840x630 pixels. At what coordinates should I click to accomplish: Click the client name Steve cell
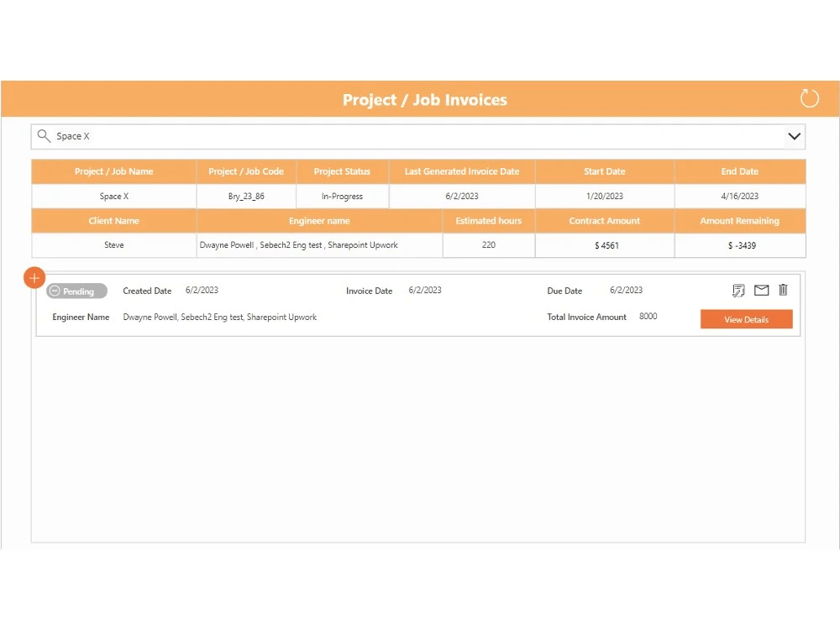click(113, 244)
